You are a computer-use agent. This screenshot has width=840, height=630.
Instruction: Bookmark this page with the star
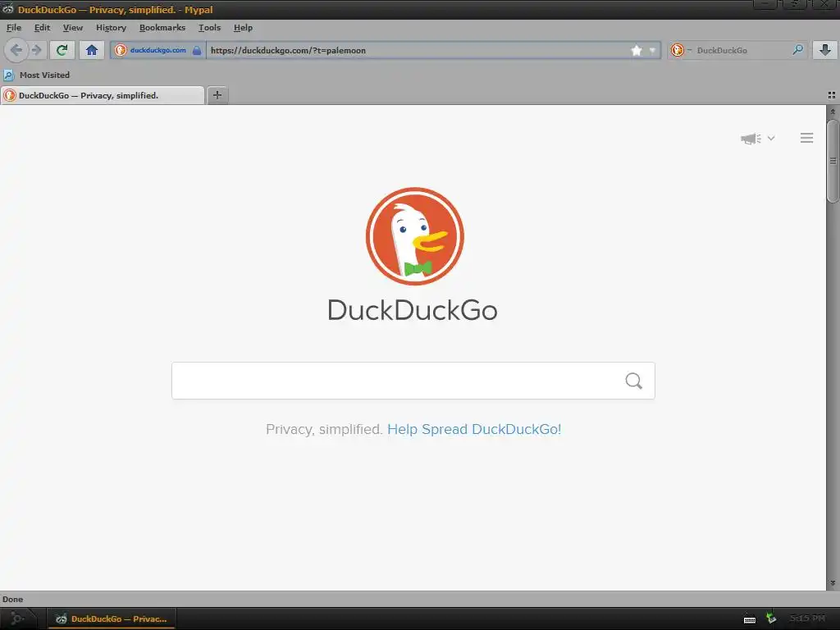click(x=637, y=50)
